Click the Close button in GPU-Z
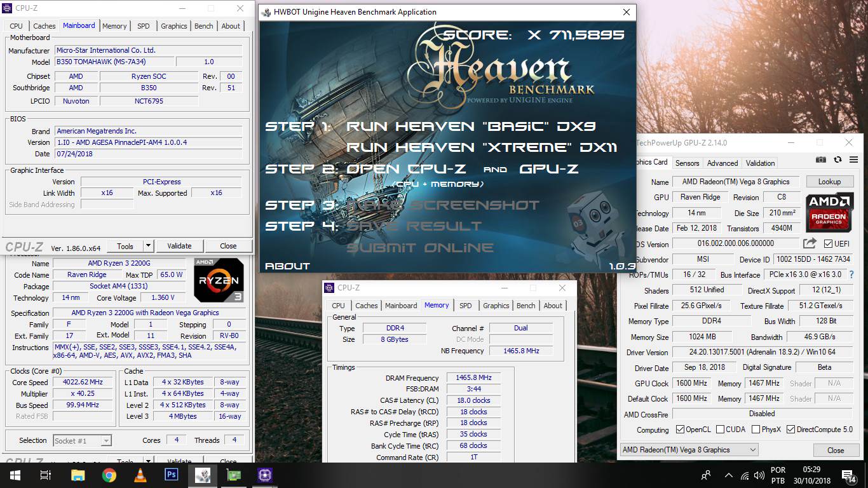Viewport: 868px width, 488px height. pos(836,450)
